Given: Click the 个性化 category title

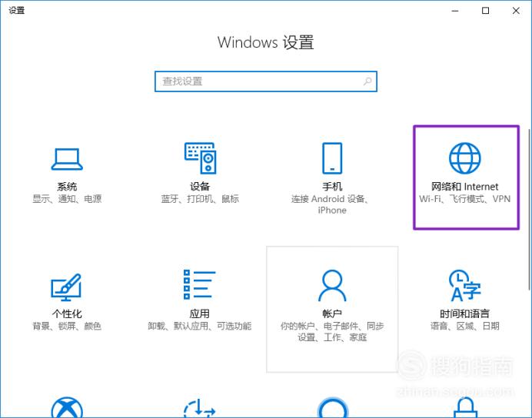Looking at the screenshot, I should point(67,313).
